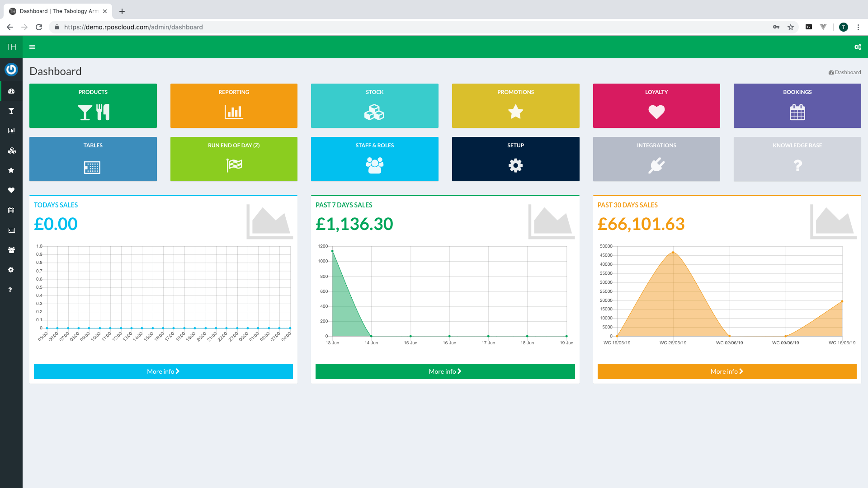Open reporting bar chart sidebar icon
This screenshot has height=488, width=868.
point(11,131)
